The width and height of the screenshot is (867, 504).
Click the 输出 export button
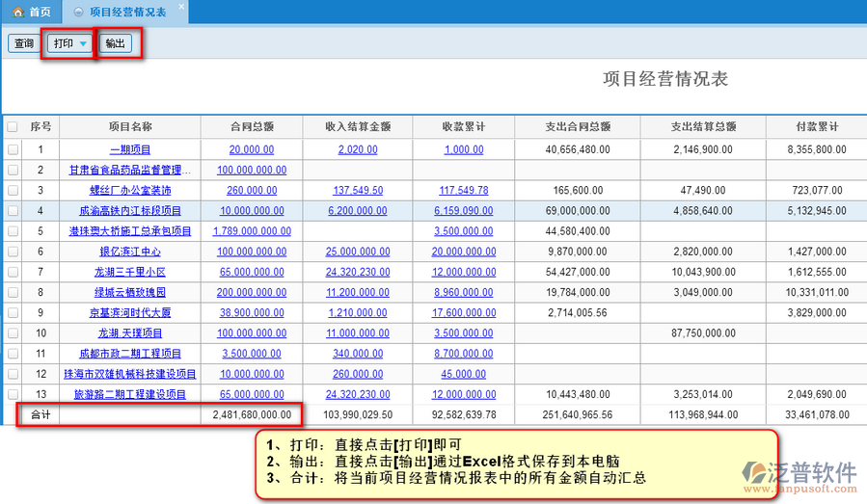tap(115, 43)
